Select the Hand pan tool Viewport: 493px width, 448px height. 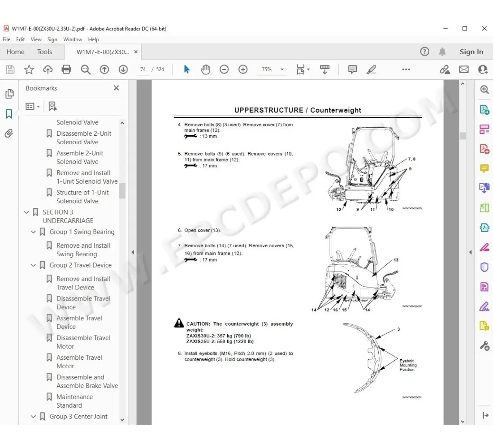pos(205,69)
